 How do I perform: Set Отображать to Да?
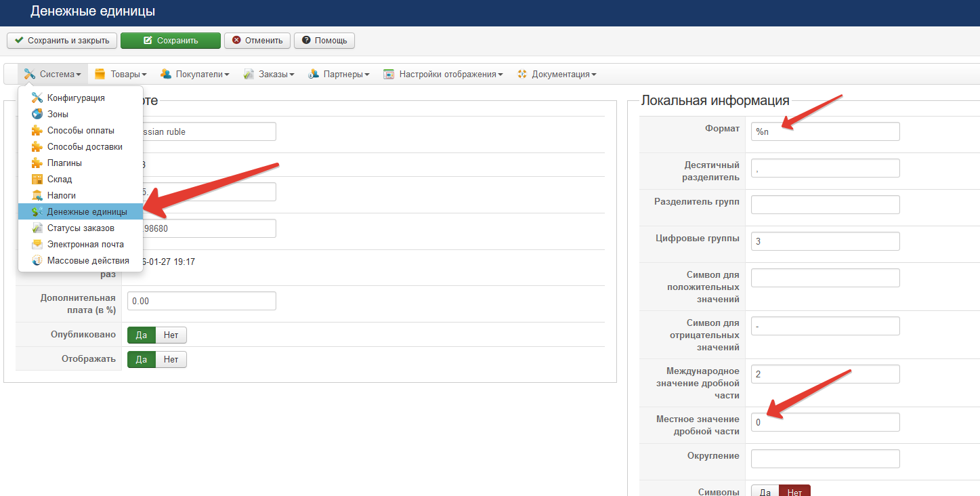coord(142,359)
